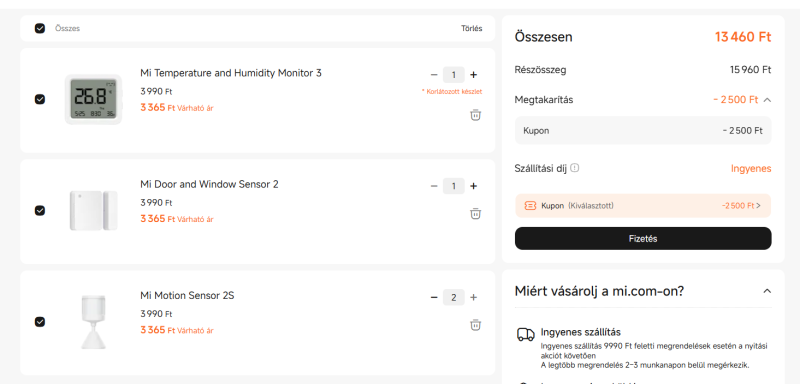
Task: Click trash icon for Mi Motion Sensor 2S
Action: click(475, 324)
